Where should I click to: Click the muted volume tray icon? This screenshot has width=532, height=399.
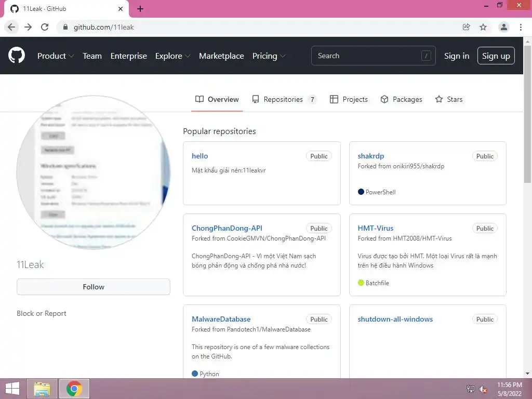(x=483, y=389)
